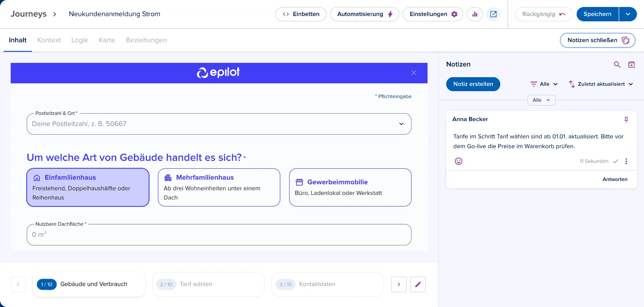Click the Rückgängig undo button
The image size is (644, 307).
544,14
